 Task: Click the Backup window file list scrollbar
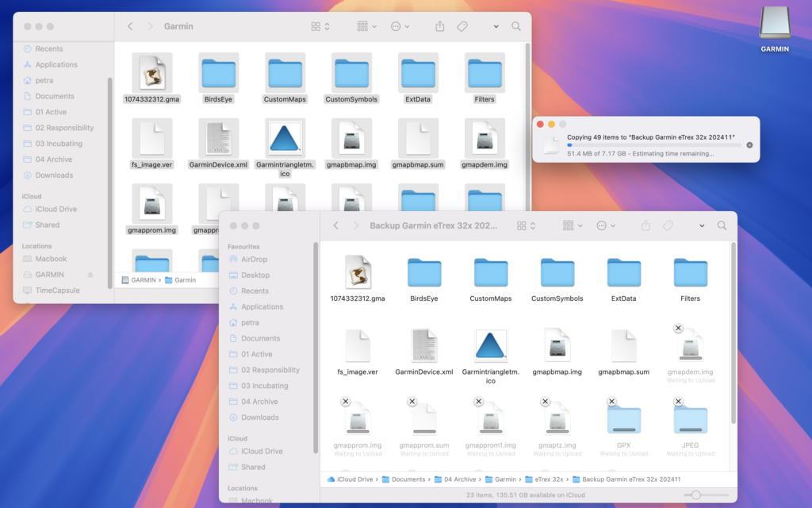tap(733, 333)
